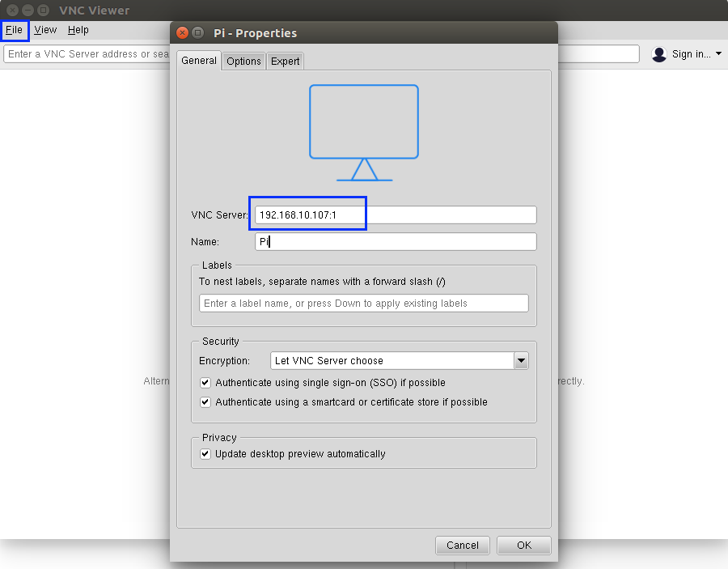Toggle single sign-on (SSO) authentication checkbox
This screenshot has height=569, width=728.
(205, 383)
